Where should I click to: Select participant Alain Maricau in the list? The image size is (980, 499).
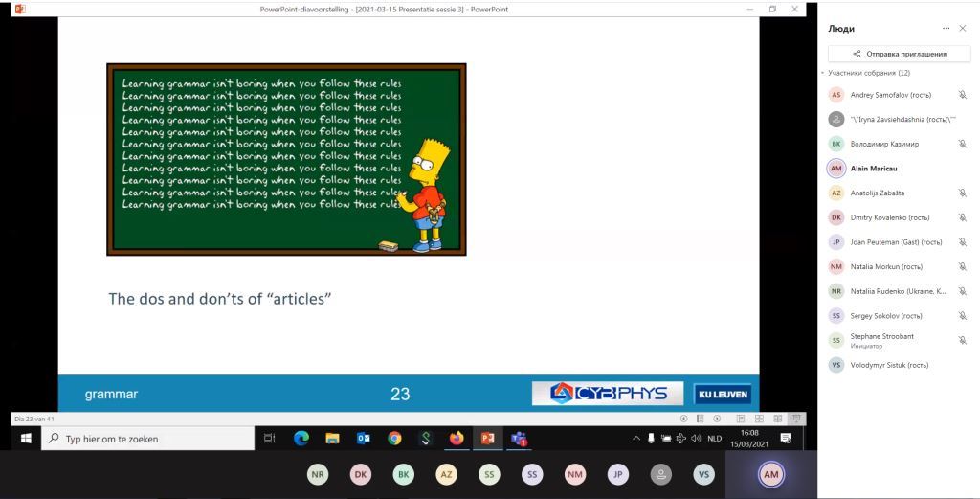tap(896, 169)
